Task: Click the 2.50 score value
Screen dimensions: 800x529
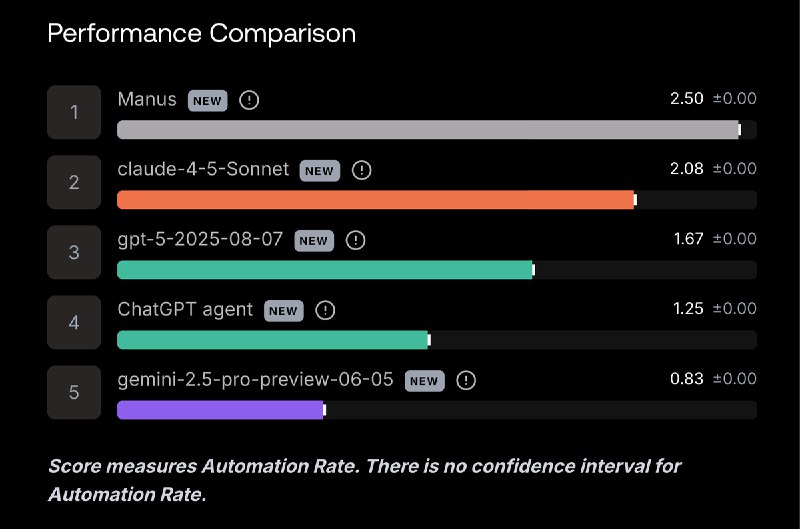Action: 686,98
